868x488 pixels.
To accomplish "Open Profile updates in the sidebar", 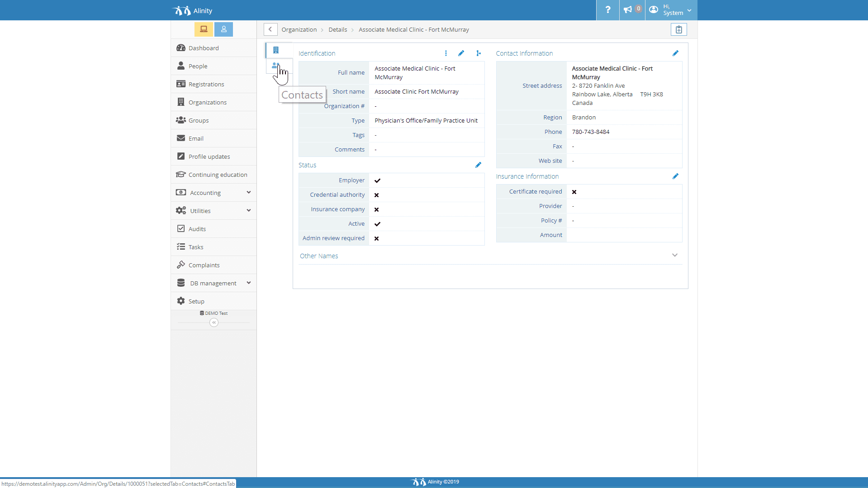I will tap(213, 156).
